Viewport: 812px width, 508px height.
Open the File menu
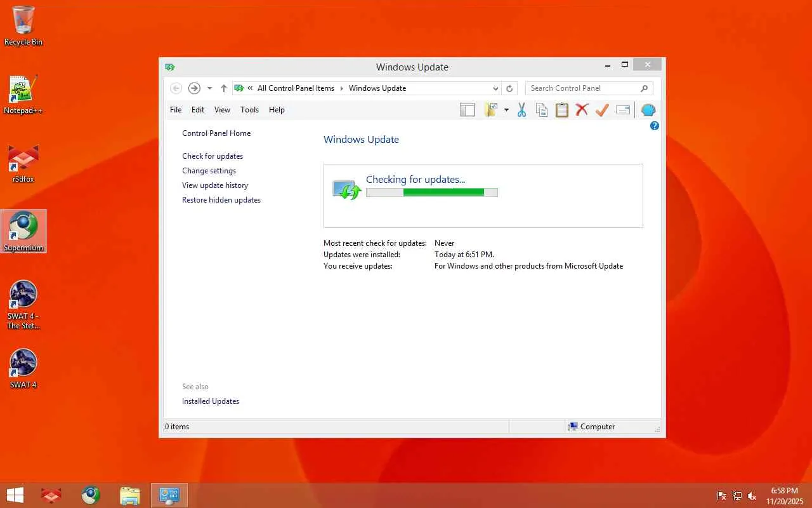coord(176,110)
